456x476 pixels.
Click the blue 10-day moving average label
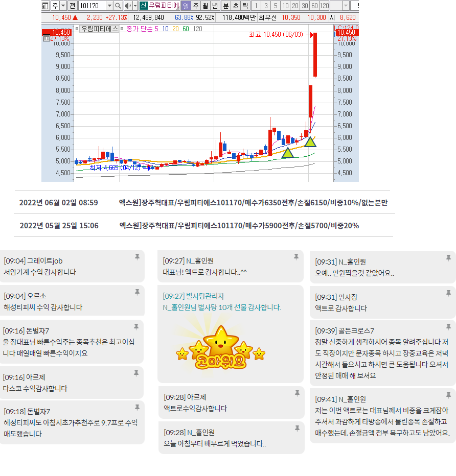(165, 29)
